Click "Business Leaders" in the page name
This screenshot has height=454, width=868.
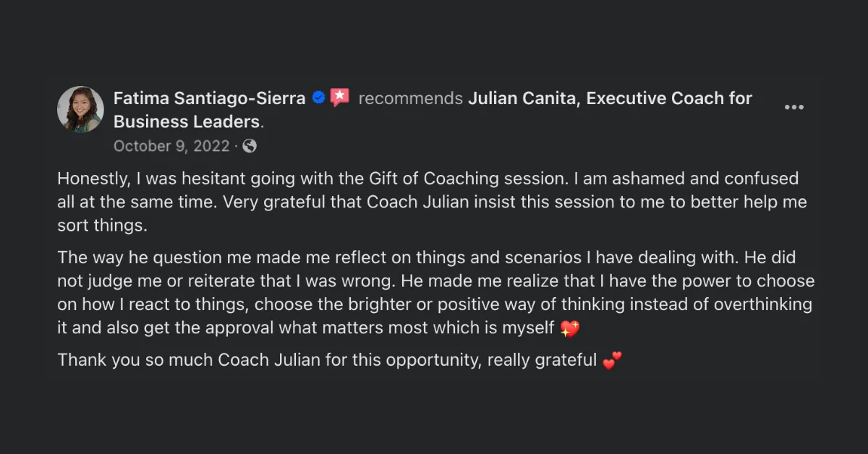pos(187,121)
